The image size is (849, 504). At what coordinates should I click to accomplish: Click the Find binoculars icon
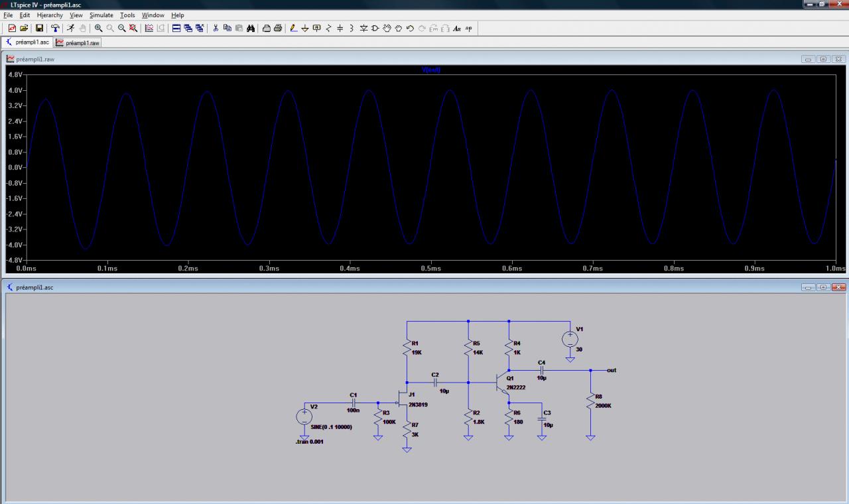[x=251, y=28]
